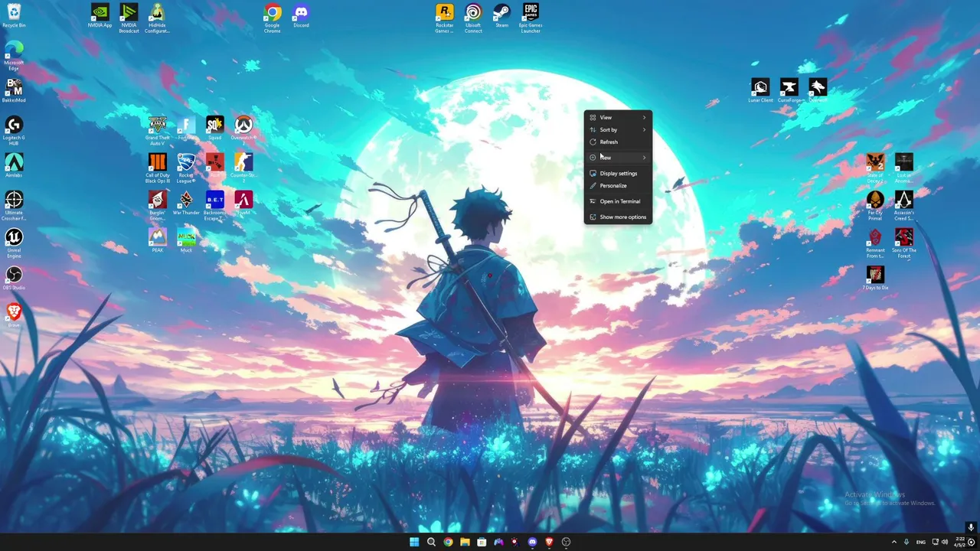Select the Logitech G HUB shortcut
The image size is (980, 551).
coord(14,131)
